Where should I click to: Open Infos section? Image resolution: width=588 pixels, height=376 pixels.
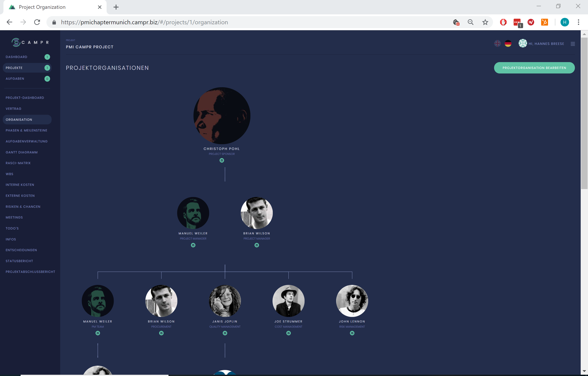point(11,239)
